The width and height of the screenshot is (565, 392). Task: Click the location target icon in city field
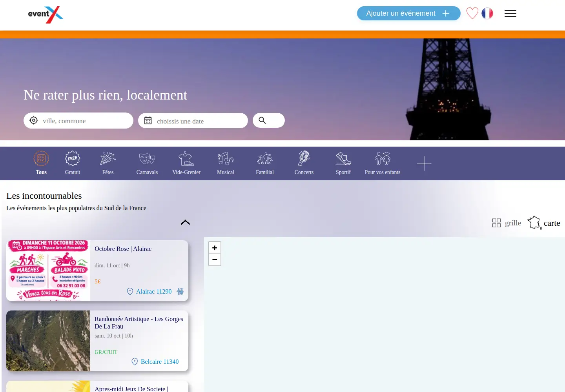34,120
